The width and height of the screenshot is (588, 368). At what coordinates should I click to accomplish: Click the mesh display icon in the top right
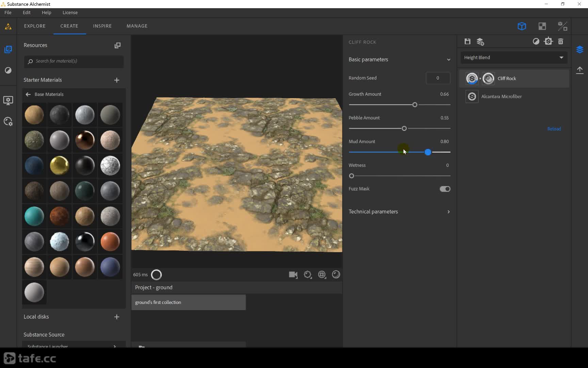point(562,26)
